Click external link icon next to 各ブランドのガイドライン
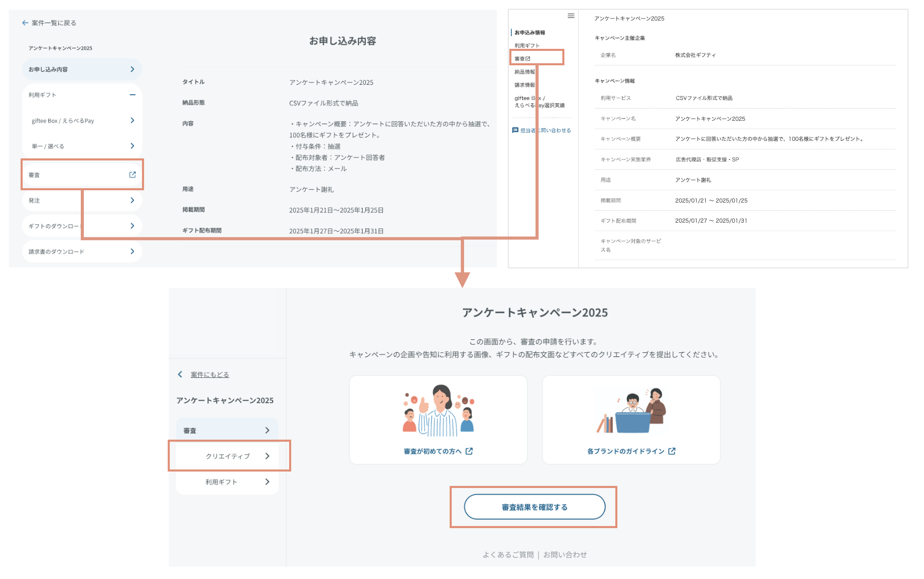Screen dimensions: 924x579 (x=671, y=451)
